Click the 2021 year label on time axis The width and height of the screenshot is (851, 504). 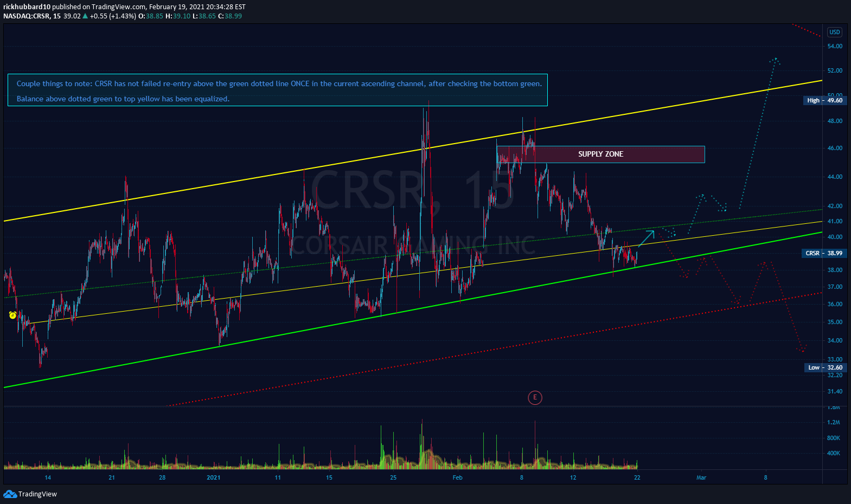(x=214, y=477)
